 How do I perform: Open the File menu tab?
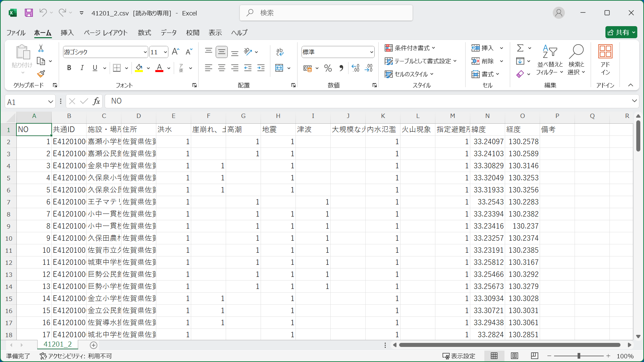pyautogui.click(x=16, y=33)
